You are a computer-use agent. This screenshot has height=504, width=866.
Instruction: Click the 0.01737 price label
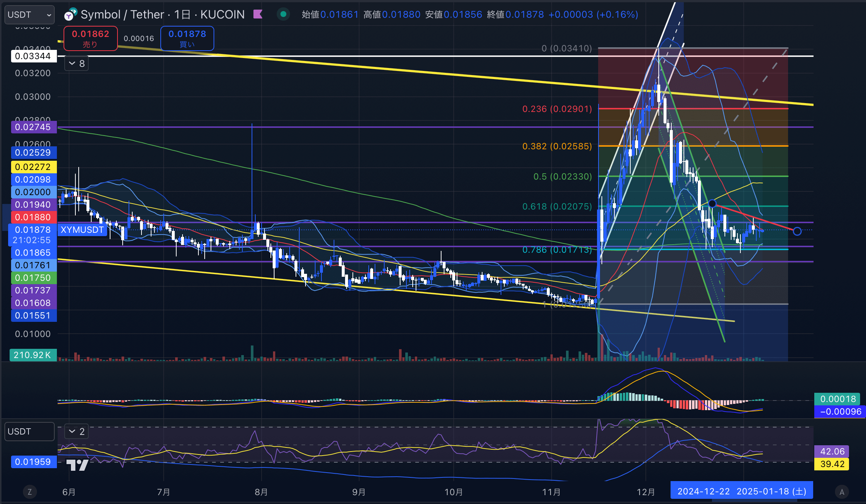[x=34, y=290]
